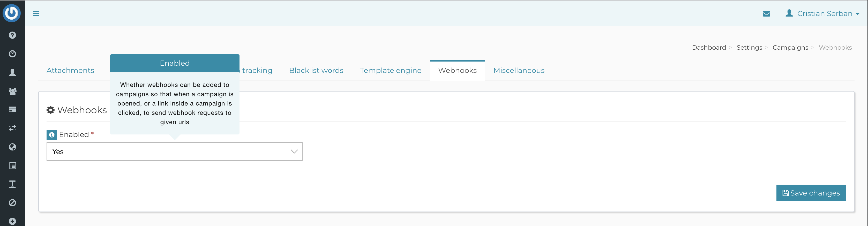868x226 pixels.
Task: Open the single user sidebar icon
Action: click(x=12, y=72)
